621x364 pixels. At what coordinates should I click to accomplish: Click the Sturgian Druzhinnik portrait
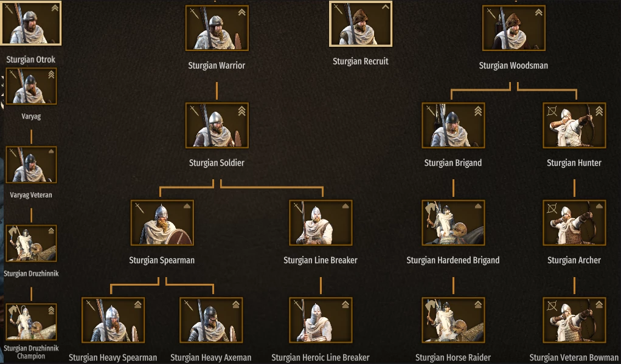[31, 243]
